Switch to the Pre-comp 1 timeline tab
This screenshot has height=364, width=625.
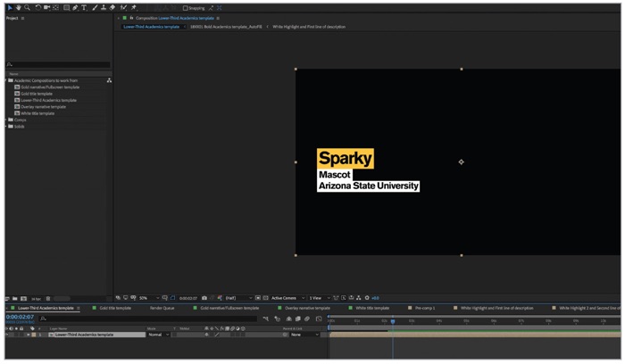425,308
